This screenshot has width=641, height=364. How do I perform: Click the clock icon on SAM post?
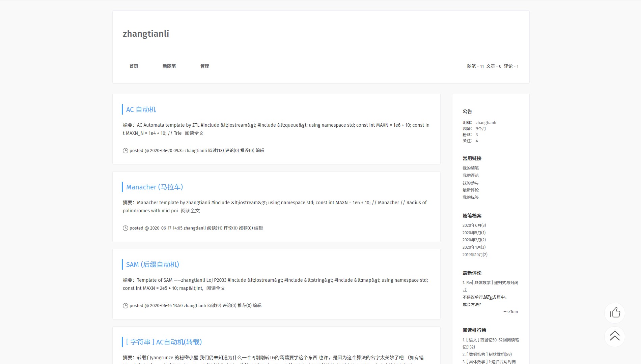coord(125,306)
